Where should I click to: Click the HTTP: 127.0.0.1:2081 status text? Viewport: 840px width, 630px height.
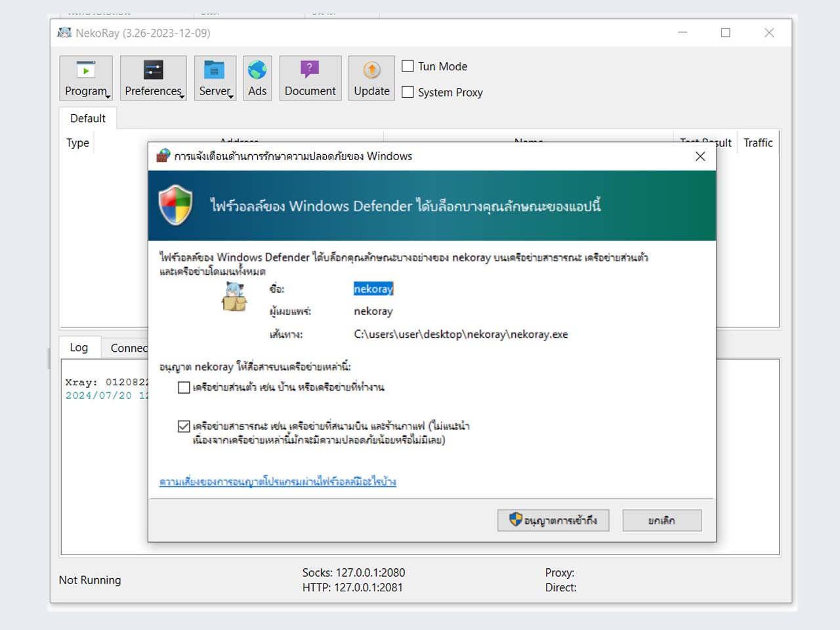(x=352, y=587)
